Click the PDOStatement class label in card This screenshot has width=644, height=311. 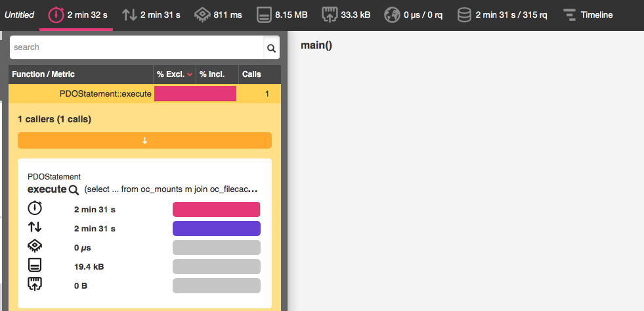click(54, 177)
